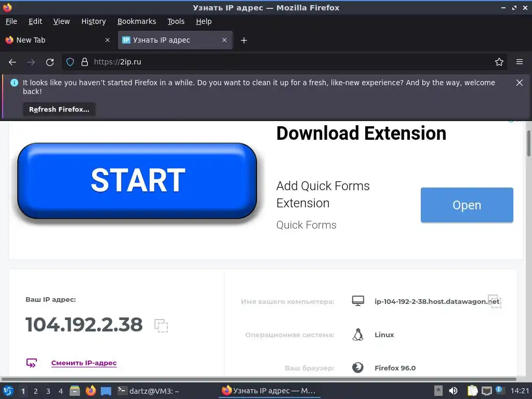Launch Firefox from taskbar quick launch
Screen dimensions: 532x399
point(90,391)
